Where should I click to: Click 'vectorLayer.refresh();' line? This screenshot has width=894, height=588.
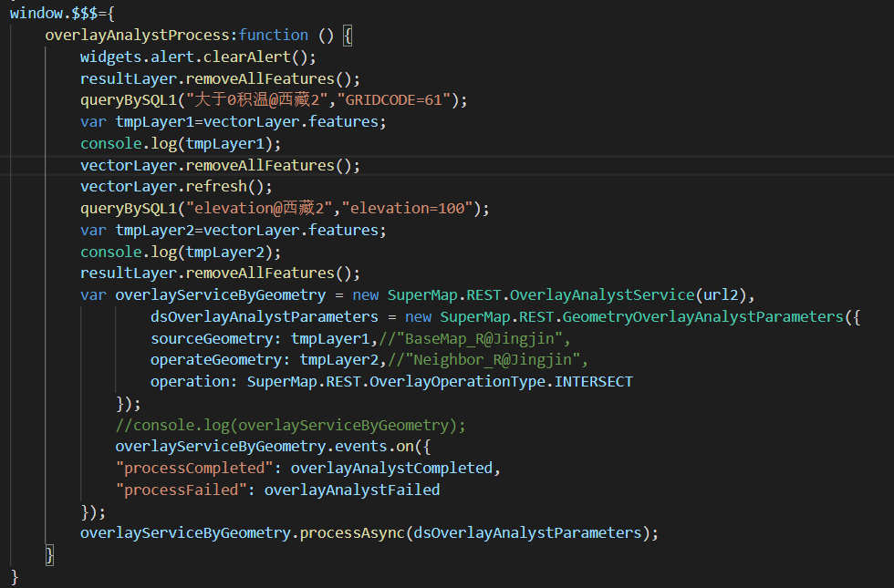[176, 187]
